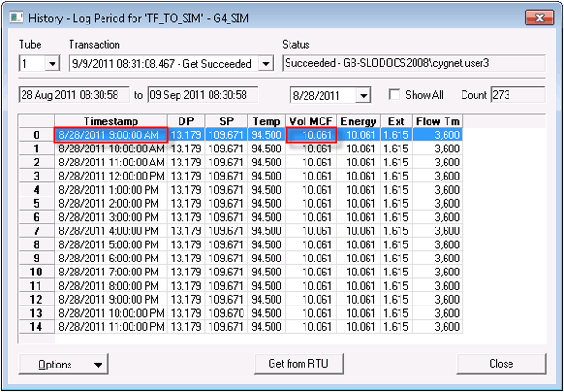The width and height of the screenshot is (564, 392).
Task: Click the DP column header
Action: tap(186, 121)
